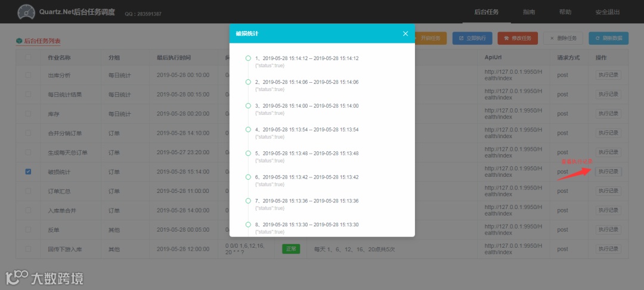Click timeline node of record 5

point(248,154)
